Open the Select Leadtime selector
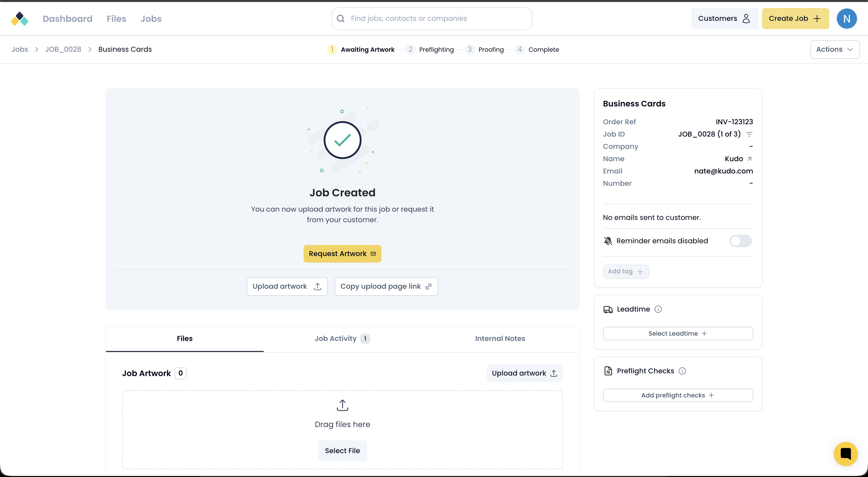The width and height of the screenshot is (868, 477). pos(678,333)
